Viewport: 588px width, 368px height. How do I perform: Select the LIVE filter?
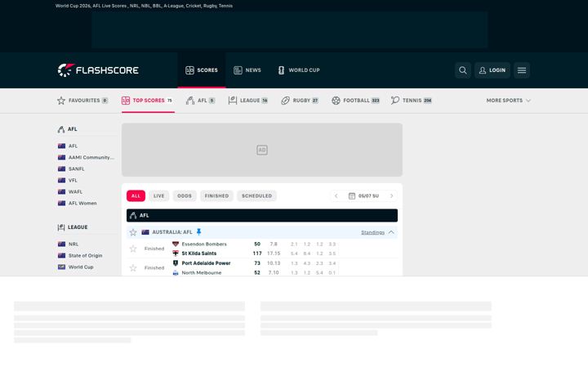tap(158, 196)
